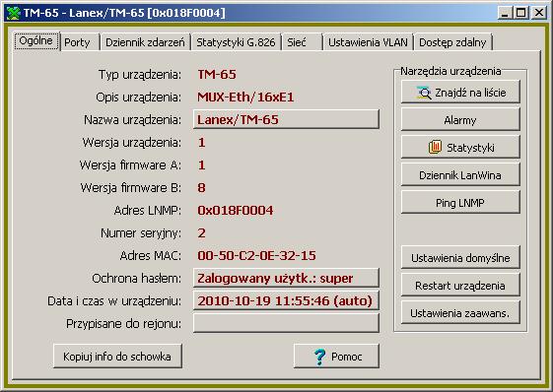Go to the Sieć tab

tap(302, 42)
